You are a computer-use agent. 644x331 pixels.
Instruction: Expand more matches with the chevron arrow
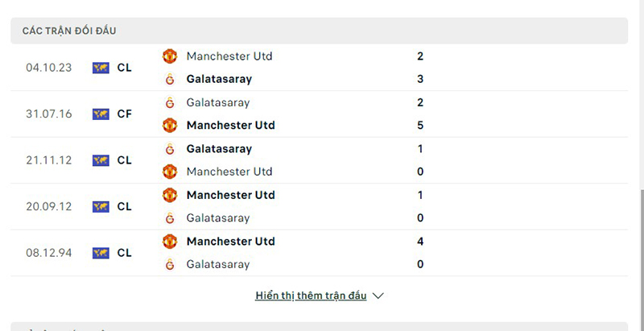pyautogui.click(x=378, y=296)
